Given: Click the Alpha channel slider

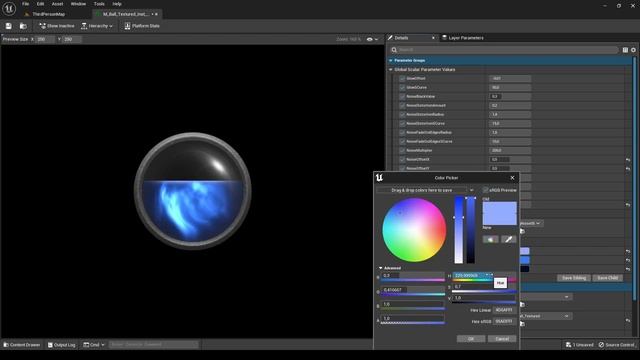Looking at the screenshot, I should coord(413,323).
